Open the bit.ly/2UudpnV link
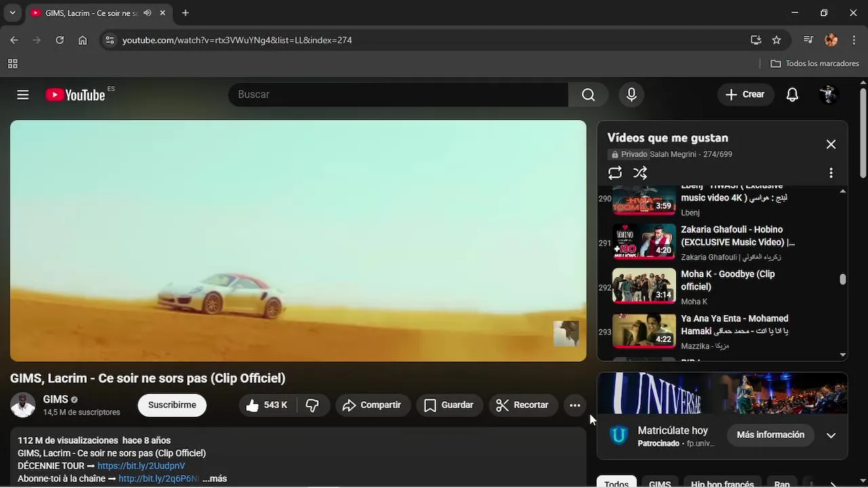Screen dimensions: 868x488 [x=141, y=466]
